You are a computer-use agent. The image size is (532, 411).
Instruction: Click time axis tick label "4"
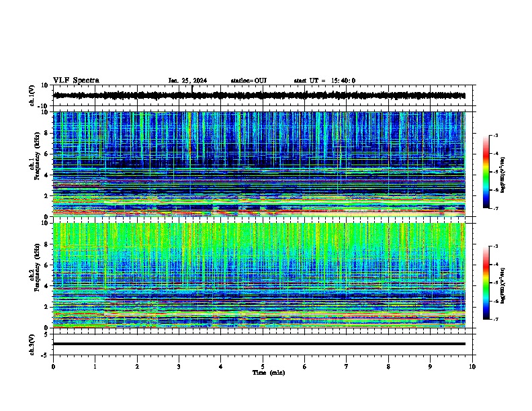tap(221, 367)
